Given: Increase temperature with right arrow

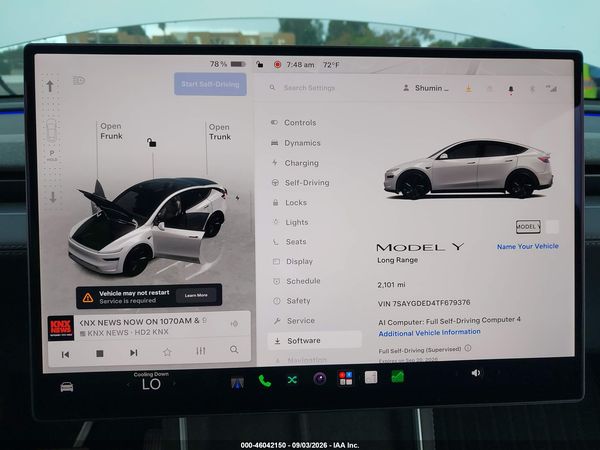Looking at the screenshot, I should 174,383.
